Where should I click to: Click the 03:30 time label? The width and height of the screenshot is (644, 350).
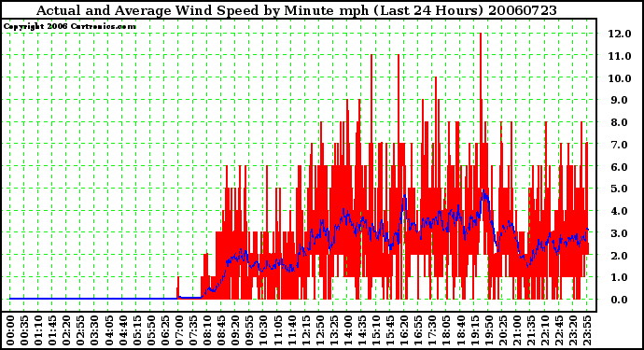(94, 330)
